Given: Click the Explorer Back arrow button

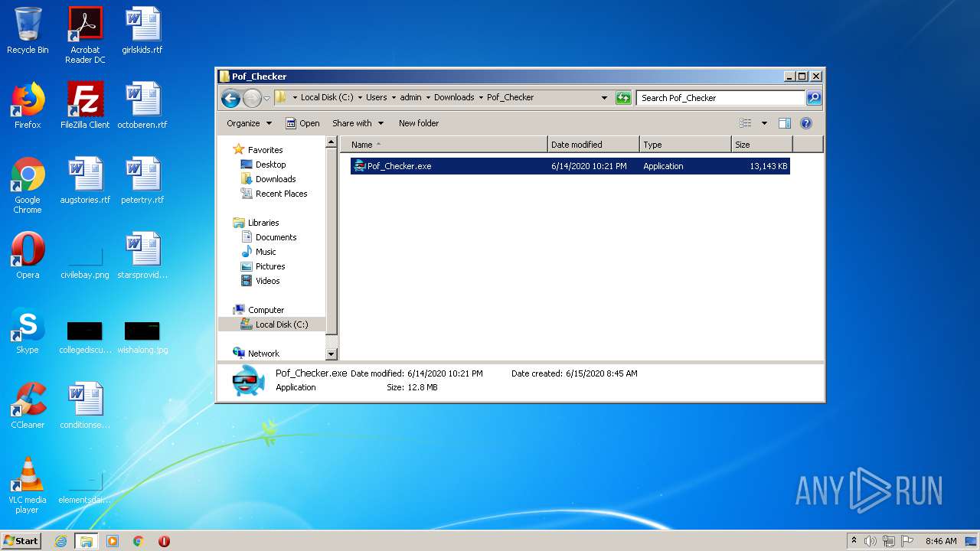Looking at the screenshot, I should click(230, 98).
